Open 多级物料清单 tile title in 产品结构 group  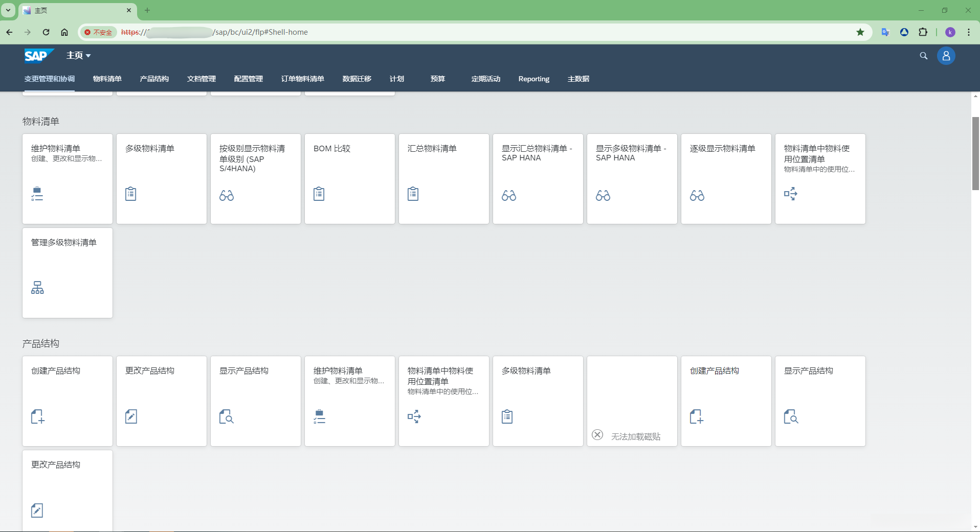point(526,371)
